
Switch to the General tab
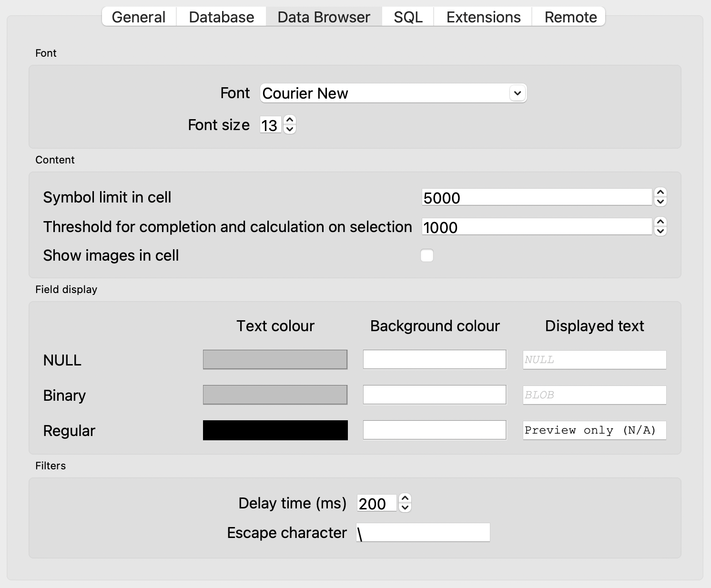pos(138,17)
